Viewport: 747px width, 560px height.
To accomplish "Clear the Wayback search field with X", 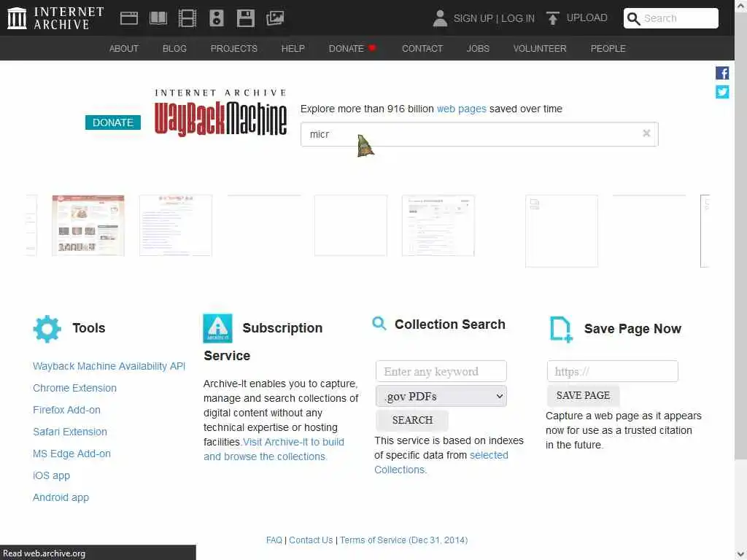I will click(x=646, y=133).
